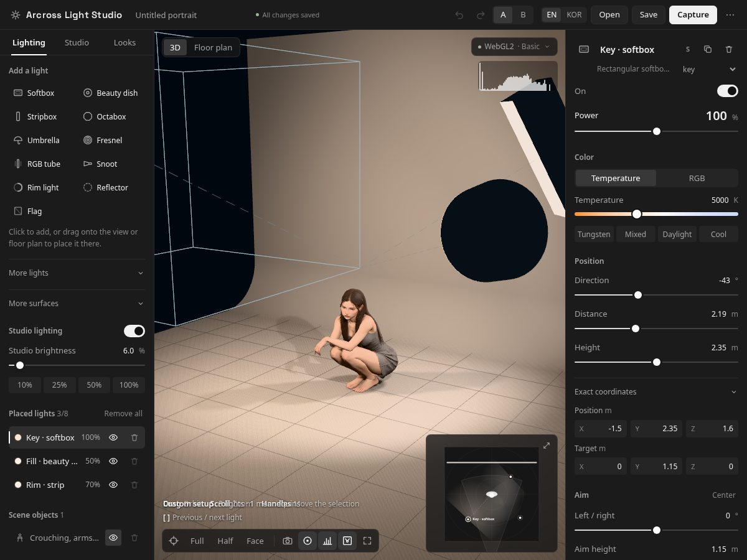Click the Studio brightness slider handle

click(20, 365)
